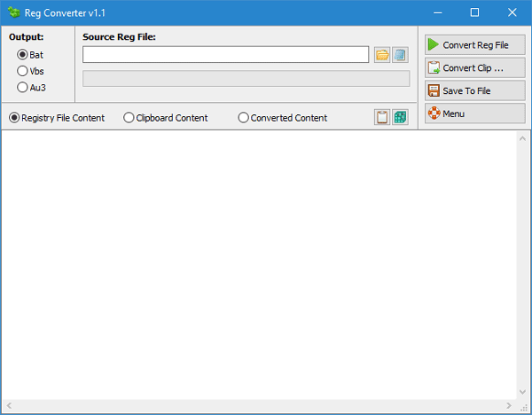Click the horizontal scrollbar left arrow
The height and width of the screenshot is (415, 532).
(9, 405)
